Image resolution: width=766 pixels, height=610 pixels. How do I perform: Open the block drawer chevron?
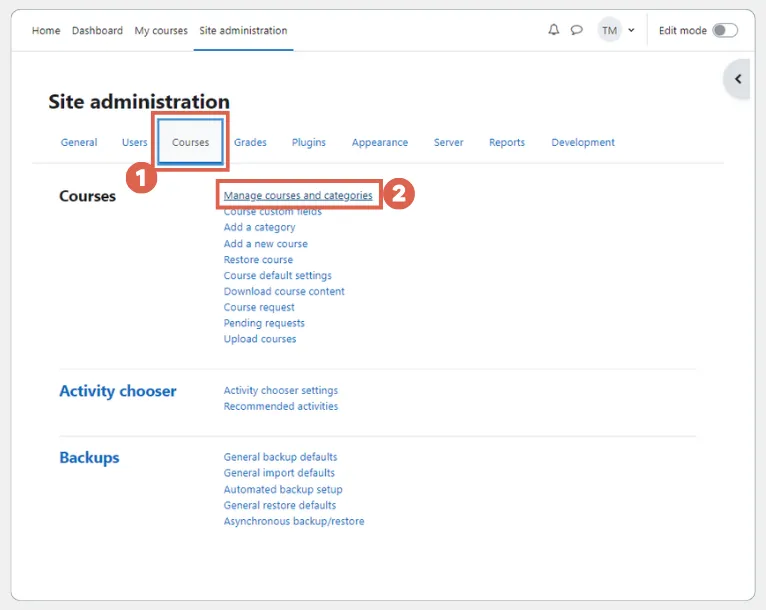coord(738,79)
